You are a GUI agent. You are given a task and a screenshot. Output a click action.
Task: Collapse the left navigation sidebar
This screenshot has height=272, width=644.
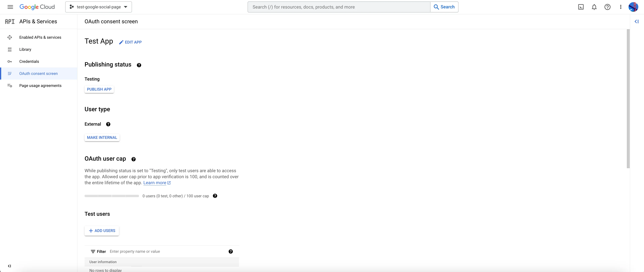10,266
